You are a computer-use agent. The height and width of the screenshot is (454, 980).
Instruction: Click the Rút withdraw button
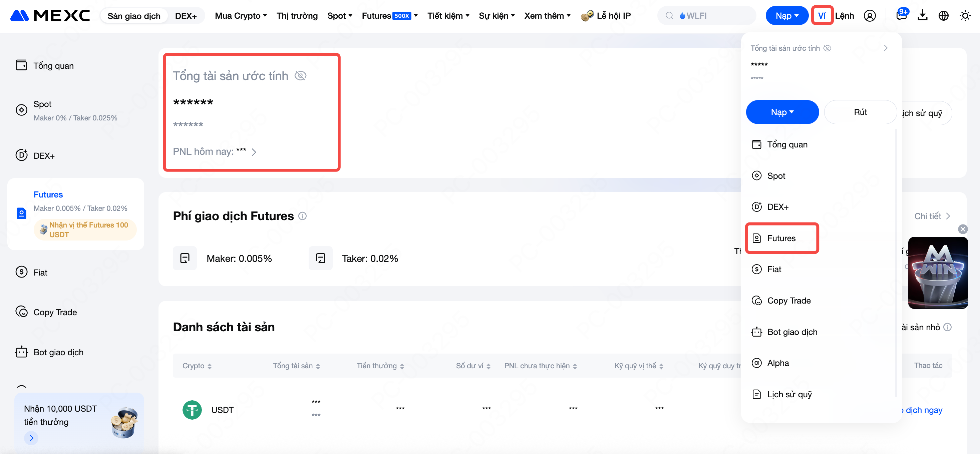point(860,112)
